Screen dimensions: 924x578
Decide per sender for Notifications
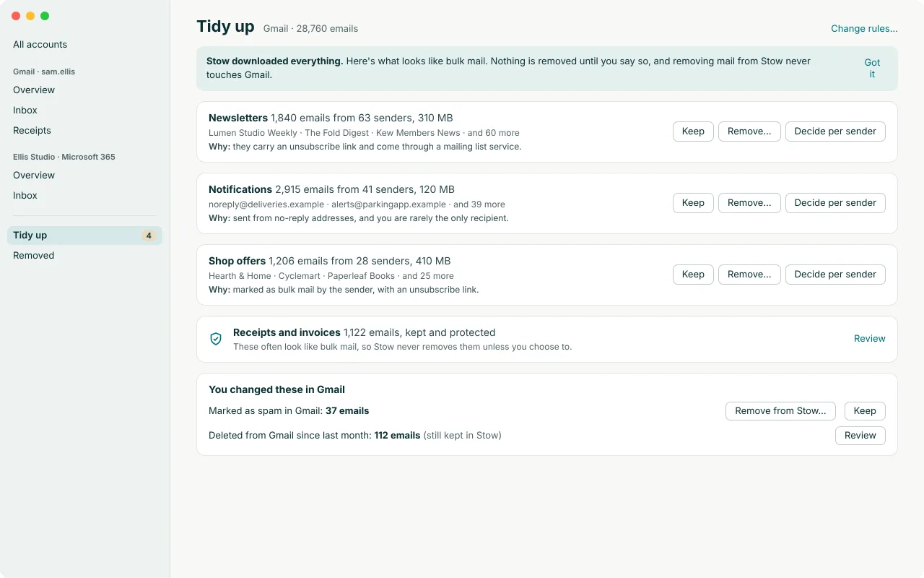(835, 203)
